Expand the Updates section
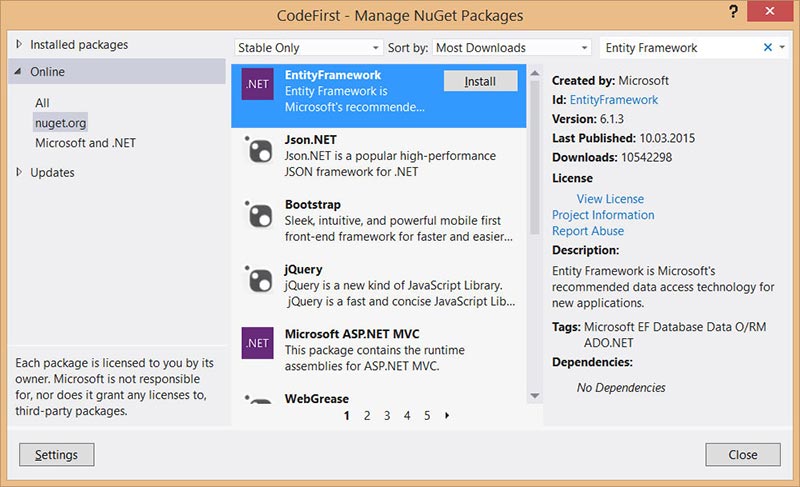800x487 pixels. click(19, 172)
